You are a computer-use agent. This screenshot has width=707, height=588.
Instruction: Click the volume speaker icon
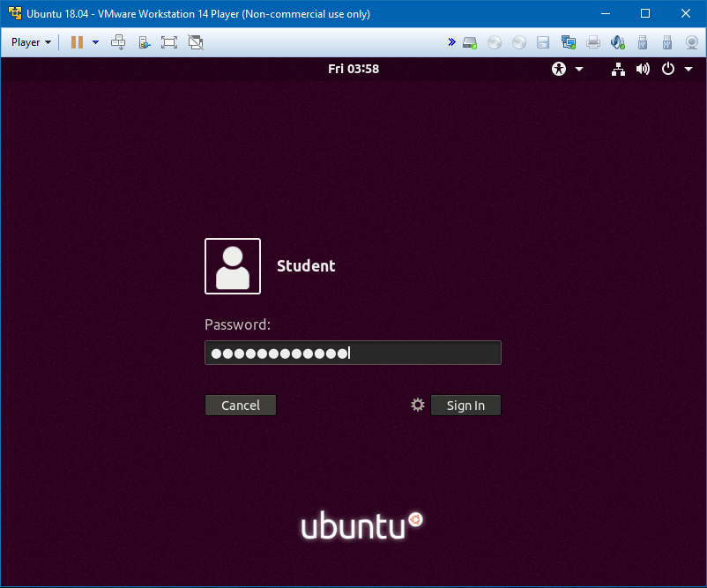(x=643, y=69)
